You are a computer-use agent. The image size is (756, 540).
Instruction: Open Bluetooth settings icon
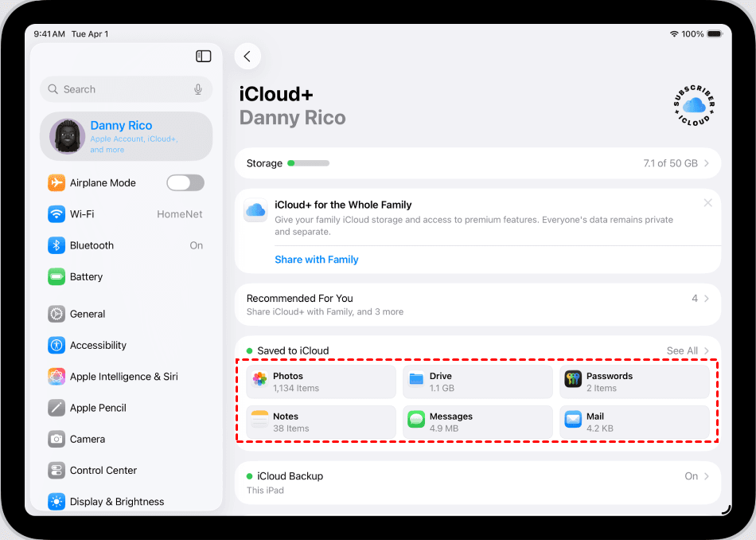tap(57, 245)
